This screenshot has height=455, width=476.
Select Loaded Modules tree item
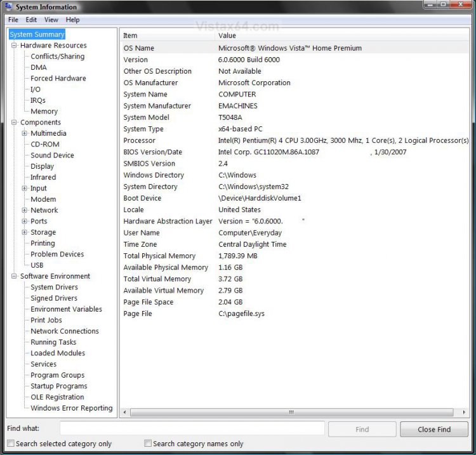click(58, 353)
